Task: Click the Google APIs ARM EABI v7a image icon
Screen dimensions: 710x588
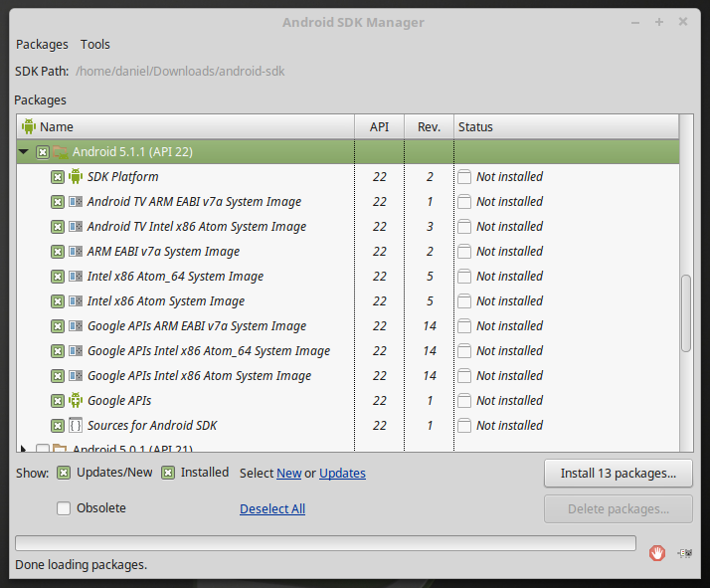Action: (x=76, y=325)
